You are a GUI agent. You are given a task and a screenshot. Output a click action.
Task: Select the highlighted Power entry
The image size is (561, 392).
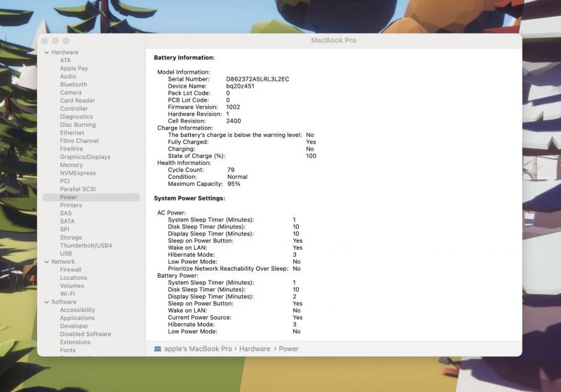(x=91, y=197)
